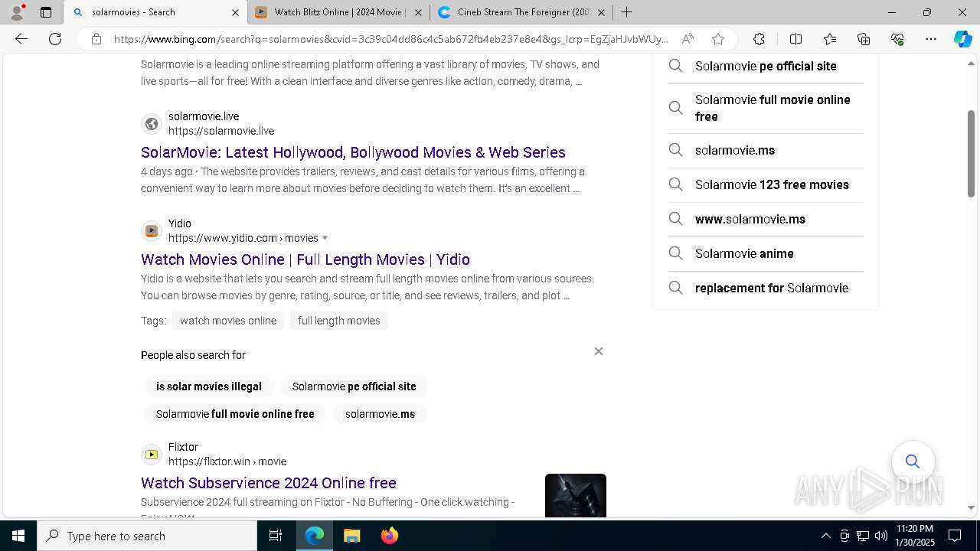Image resolution: width=980 pixels, height=551 pixels.
Task: Open the notification center icon
Action: click(955, 536)
